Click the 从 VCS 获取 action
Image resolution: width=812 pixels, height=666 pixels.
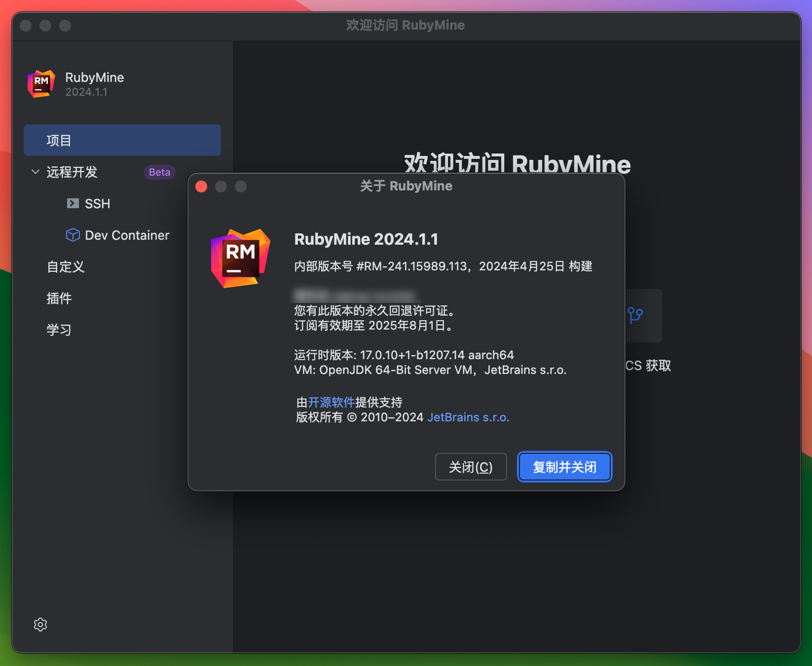(x=648, y=366)
